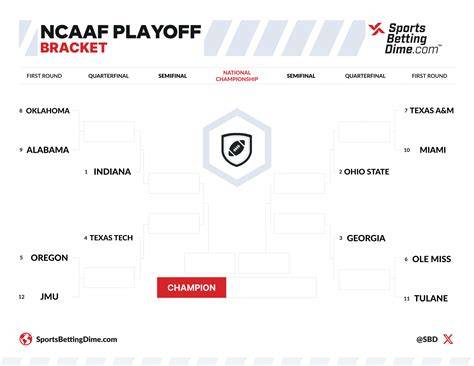Click the champion name empty field
The image size is (474, 366).
pos(271,288)
